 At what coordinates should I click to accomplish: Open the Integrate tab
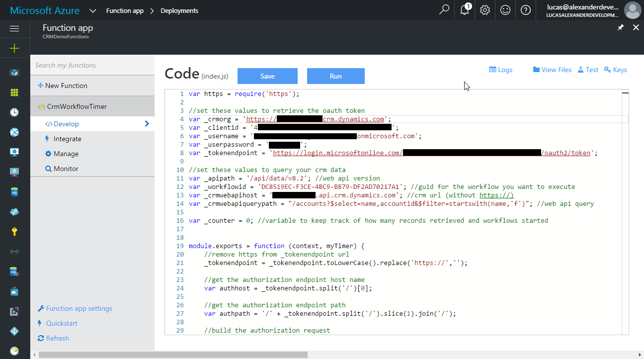pyautogui.click(x=92, y=139)
